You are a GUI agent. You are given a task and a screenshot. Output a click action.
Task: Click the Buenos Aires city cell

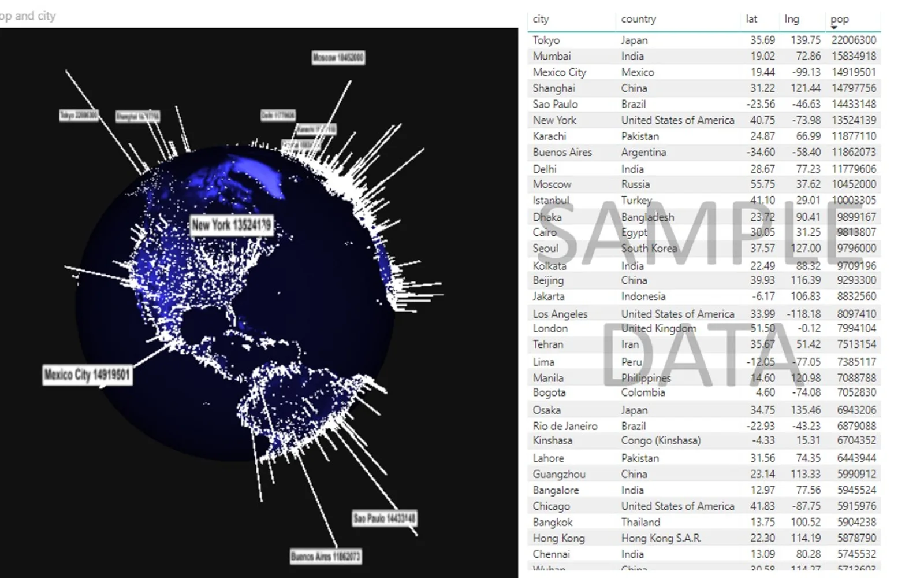coord(562,153)
